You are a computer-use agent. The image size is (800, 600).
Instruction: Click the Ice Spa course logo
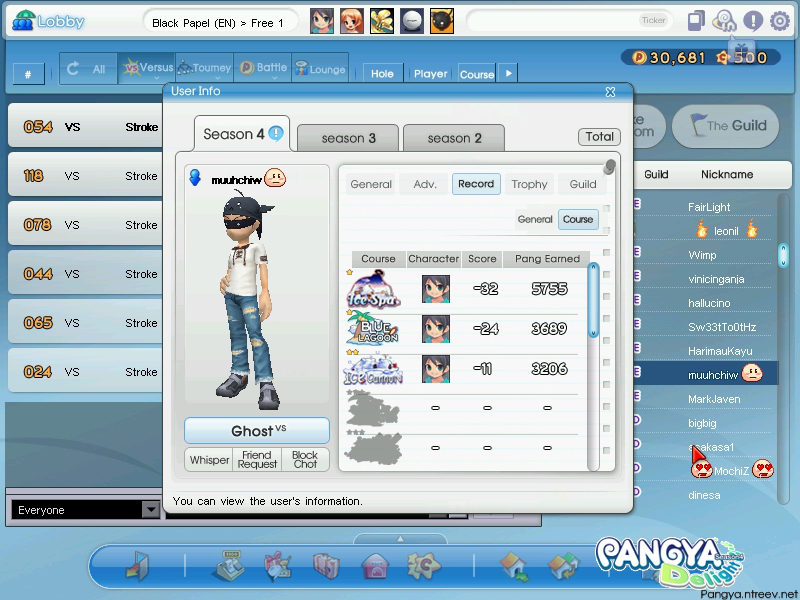373,289
